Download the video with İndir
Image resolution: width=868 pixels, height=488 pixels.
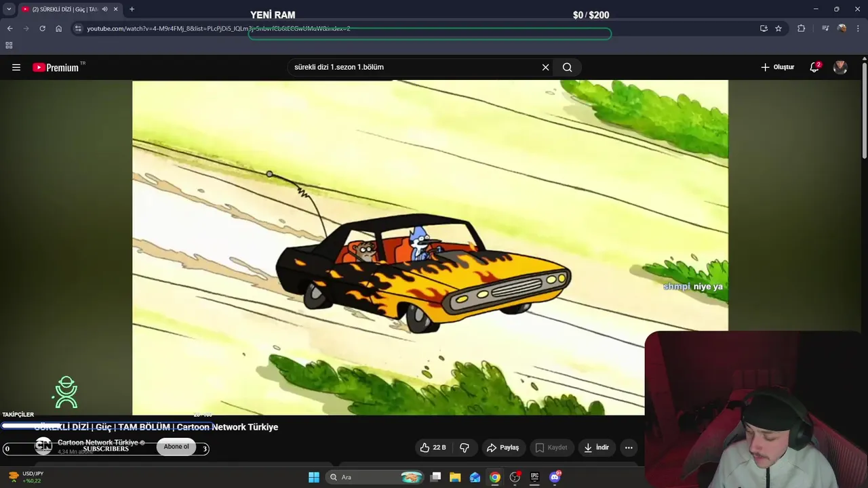[x=596, y=447]
